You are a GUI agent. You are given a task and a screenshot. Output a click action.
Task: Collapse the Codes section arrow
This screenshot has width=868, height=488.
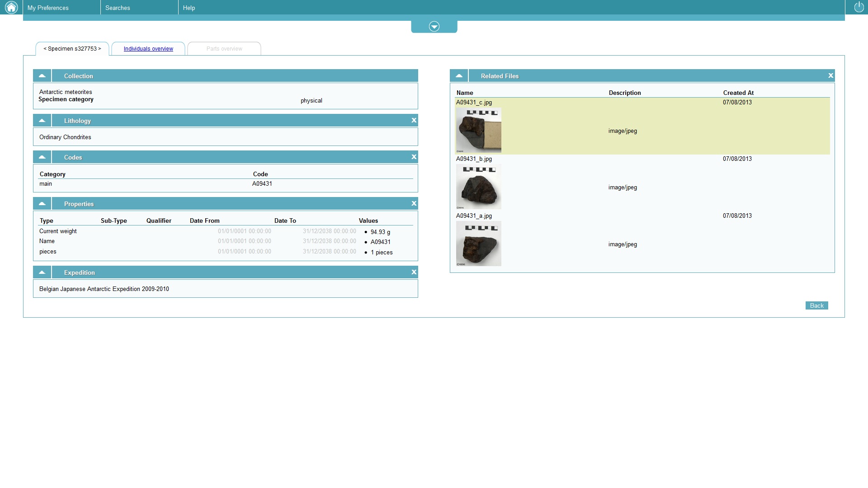tap(42, 157)
